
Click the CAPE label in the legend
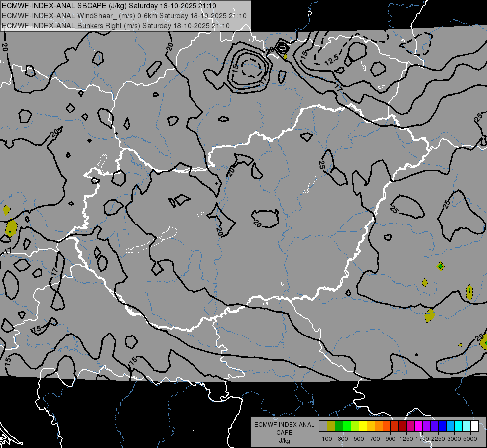(284, 433)
